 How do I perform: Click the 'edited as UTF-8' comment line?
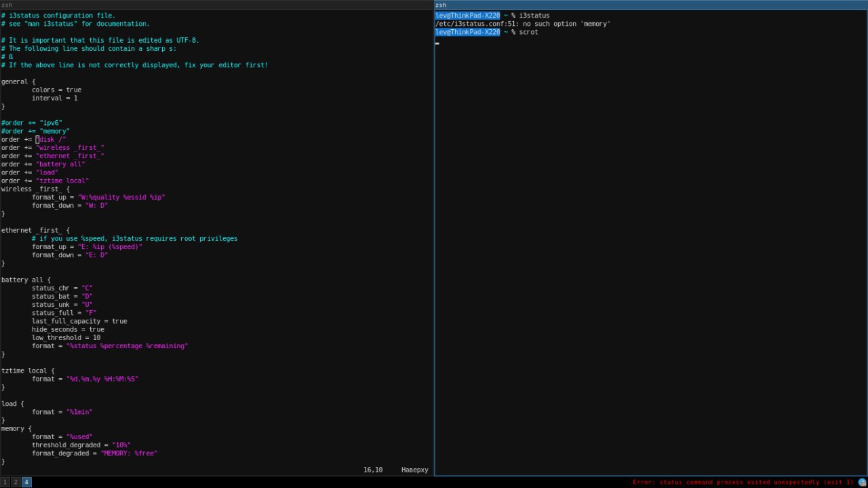[x=100, y=40]
